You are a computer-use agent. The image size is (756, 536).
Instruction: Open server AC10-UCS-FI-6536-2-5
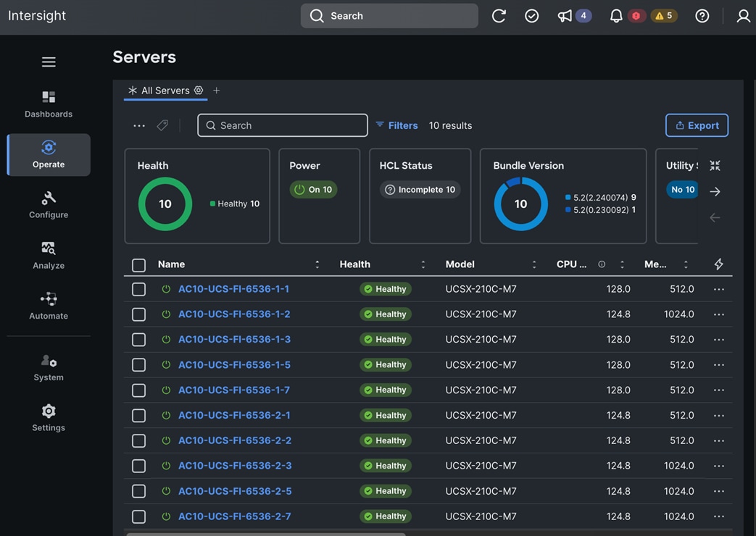click(x=235, y=491)
